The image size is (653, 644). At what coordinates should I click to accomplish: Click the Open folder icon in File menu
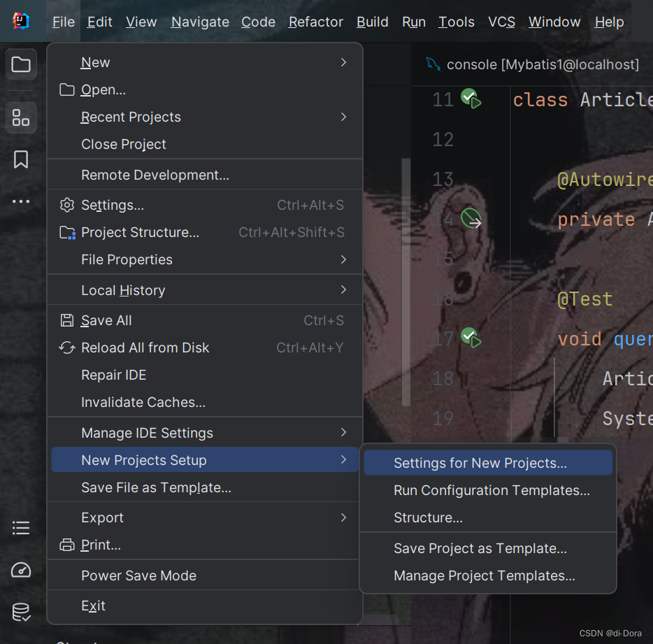point(67,90)
